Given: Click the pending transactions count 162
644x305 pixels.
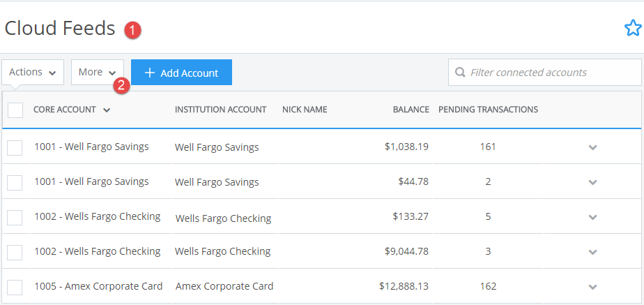Looking at the screenshot, I should pyautogui.click(x=488, y=286).
